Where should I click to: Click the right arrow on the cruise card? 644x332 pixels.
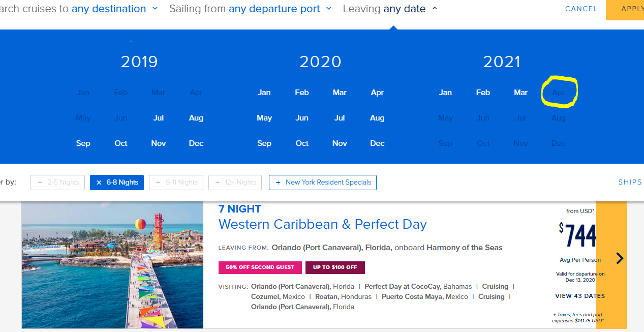[x=620, y=258]
